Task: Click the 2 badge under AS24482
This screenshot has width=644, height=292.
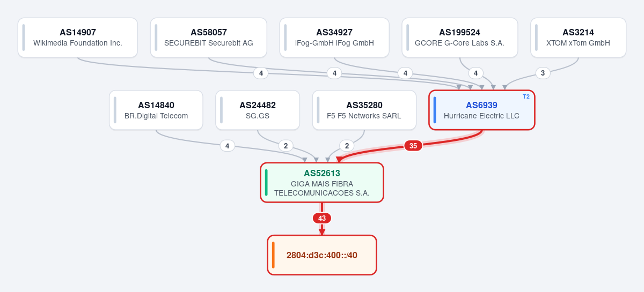Action: [x=286, y=146]
